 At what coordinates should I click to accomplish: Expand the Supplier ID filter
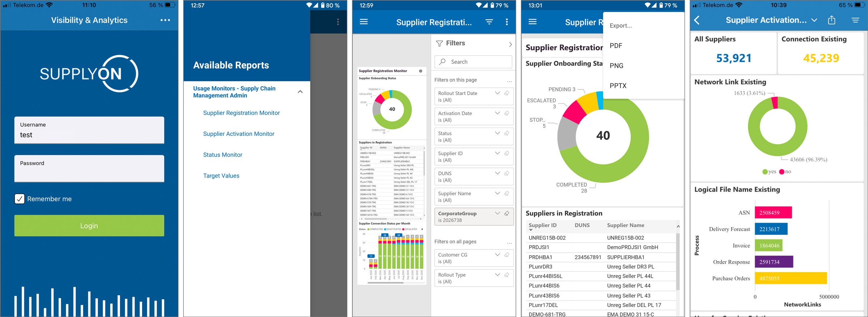(498, 153)
